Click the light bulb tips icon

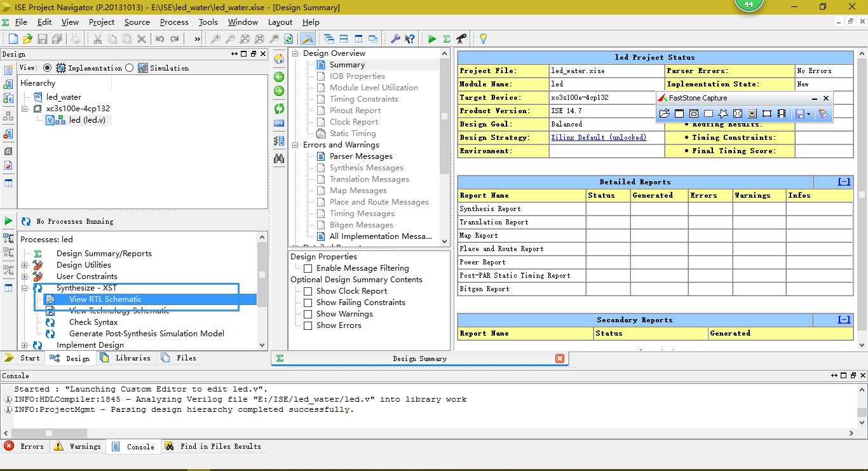pyautogui.click(x=483, y=39)
